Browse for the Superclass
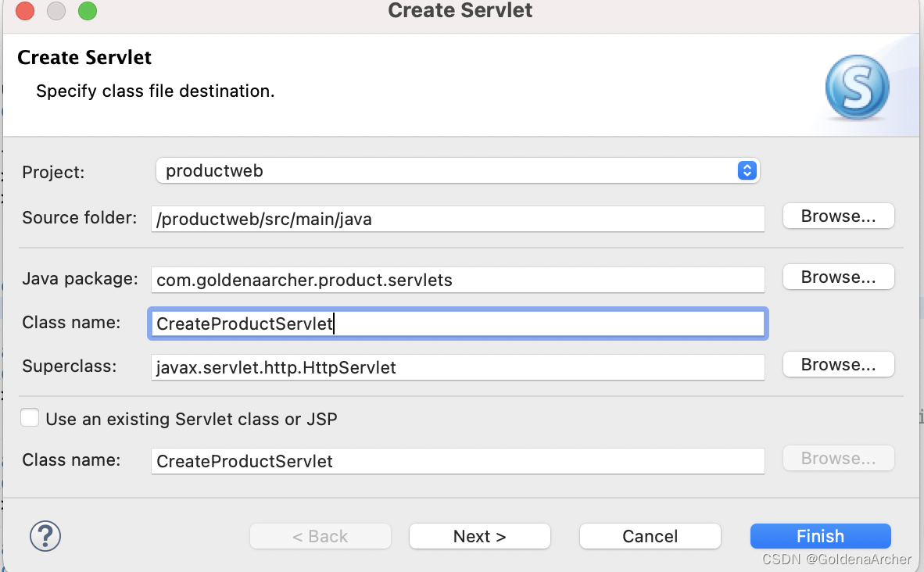924x572 pixels. coord(838,365)
